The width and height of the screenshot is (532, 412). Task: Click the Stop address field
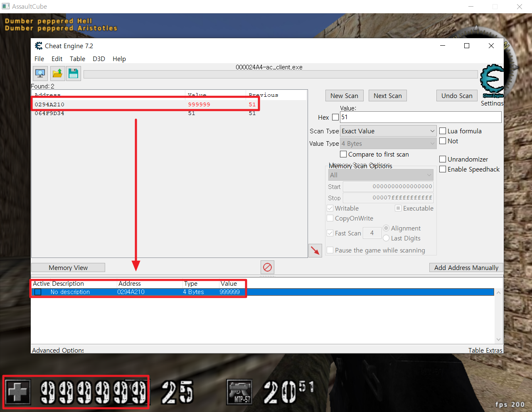click(388, 198)
